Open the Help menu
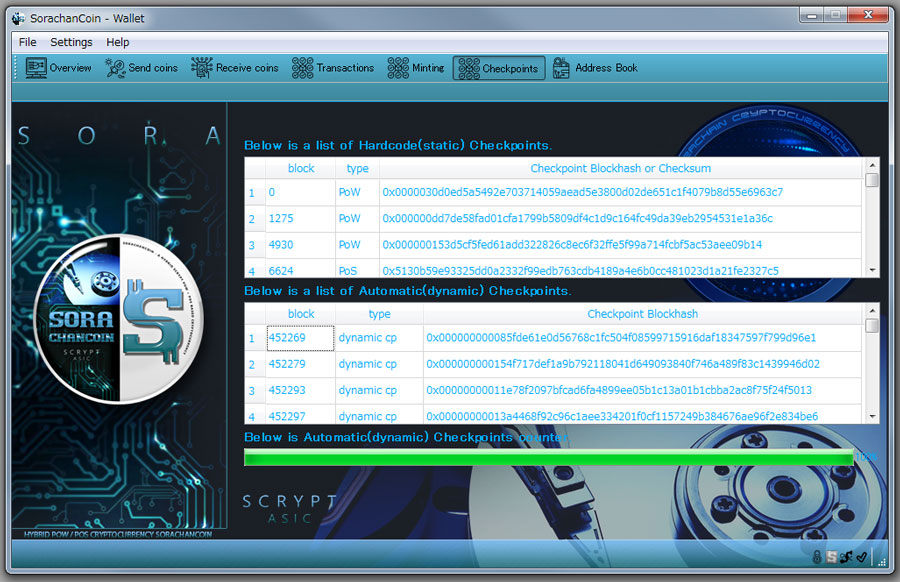This screenshot has height=582, width=900. tap(118, 42)
